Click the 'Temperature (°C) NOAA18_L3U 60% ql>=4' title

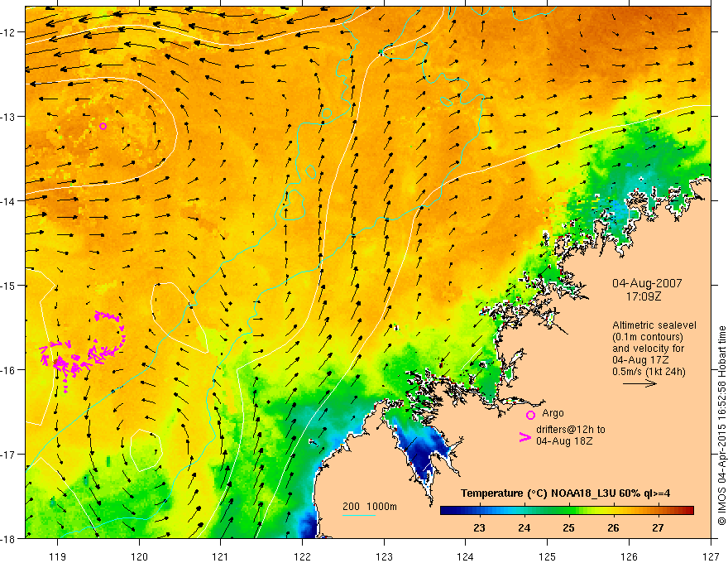coord(565,493)
